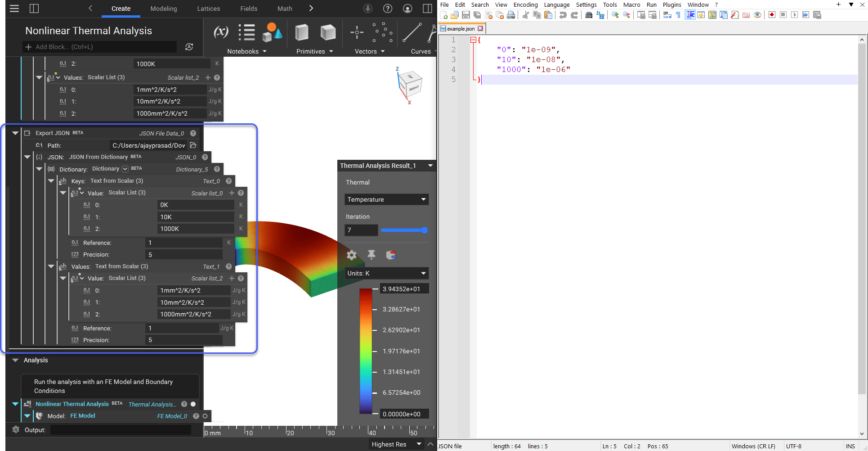
Task: Click the heat map settings gear icon
Action: (x=352, y=255)
